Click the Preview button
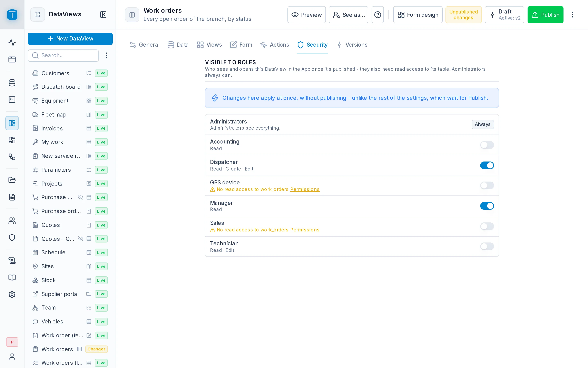588x368 pixels. tap(306, 15)
